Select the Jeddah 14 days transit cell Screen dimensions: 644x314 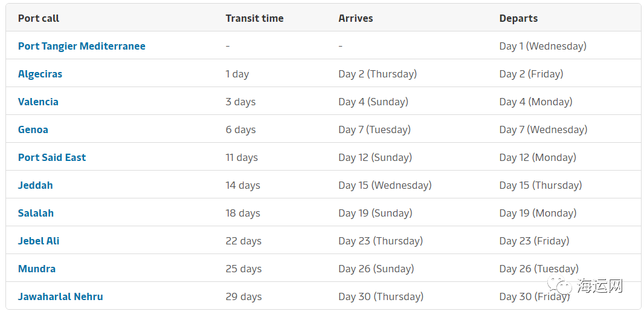[243, 185]
